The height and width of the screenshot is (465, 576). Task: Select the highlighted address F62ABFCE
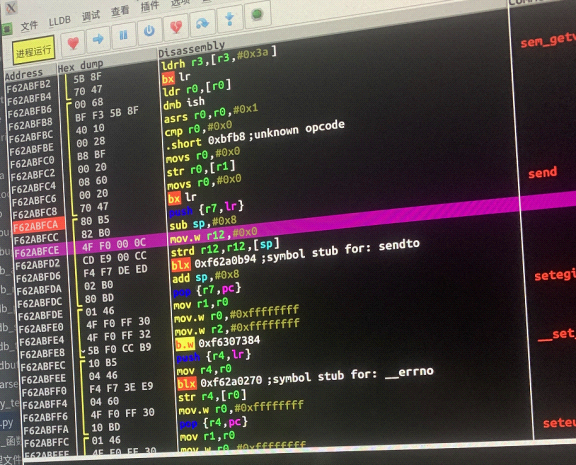(x=37, y=251)
